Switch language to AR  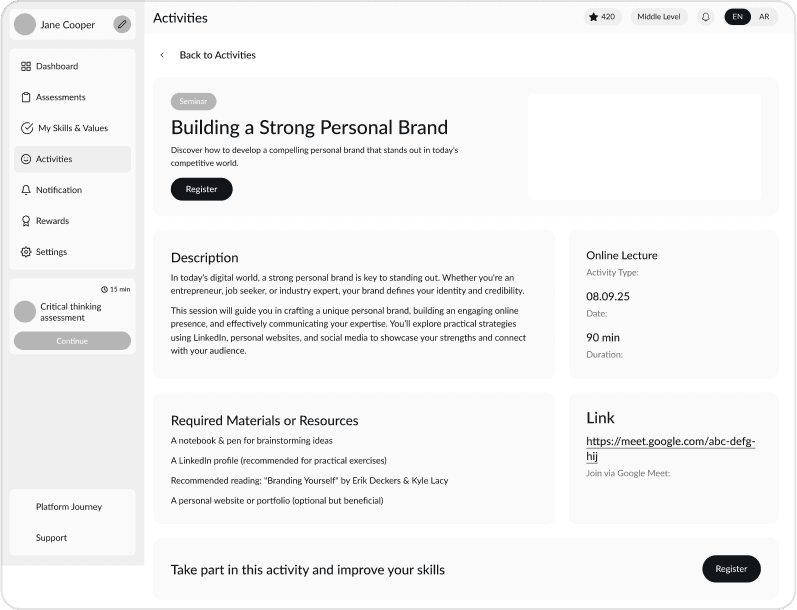(x=764, y=17)
